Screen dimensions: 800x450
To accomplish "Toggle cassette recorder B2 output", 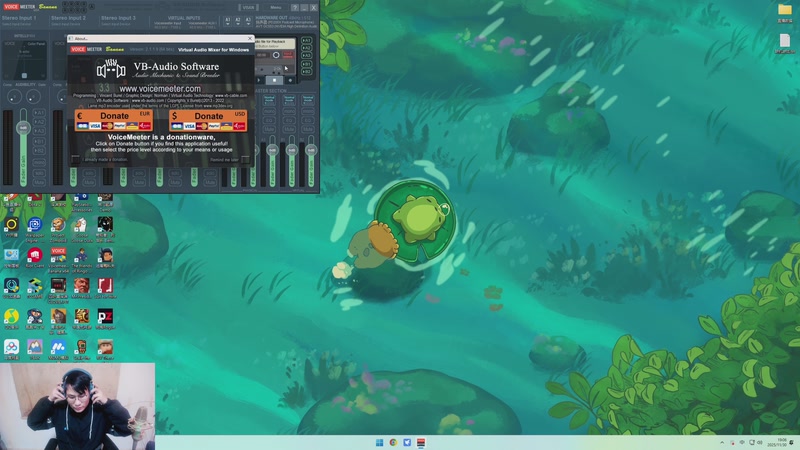I will point(306,72).
